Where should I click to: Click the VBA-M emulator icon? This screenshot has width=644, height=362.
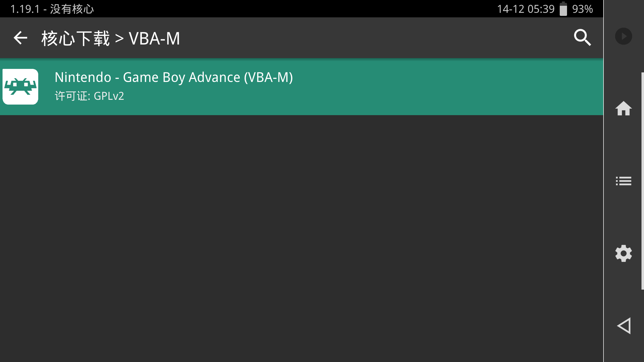tap(20, 87)
